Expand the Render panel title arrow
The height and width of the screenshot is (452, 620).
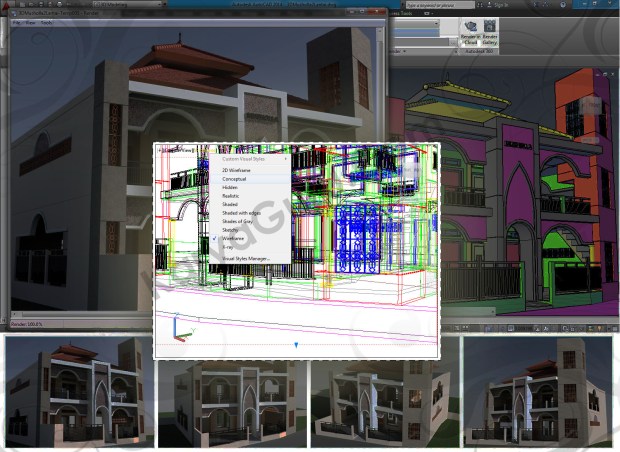point(404,51)
